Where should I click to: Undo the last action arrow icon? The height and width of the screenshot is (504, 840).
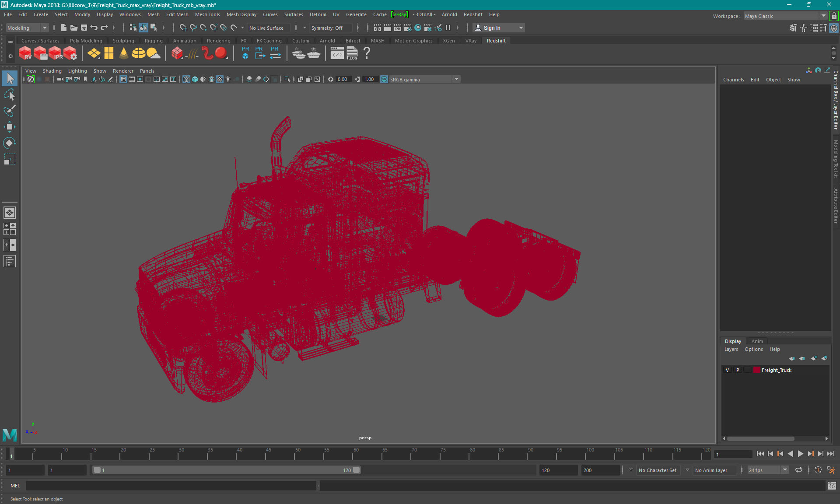click(94, 28)
